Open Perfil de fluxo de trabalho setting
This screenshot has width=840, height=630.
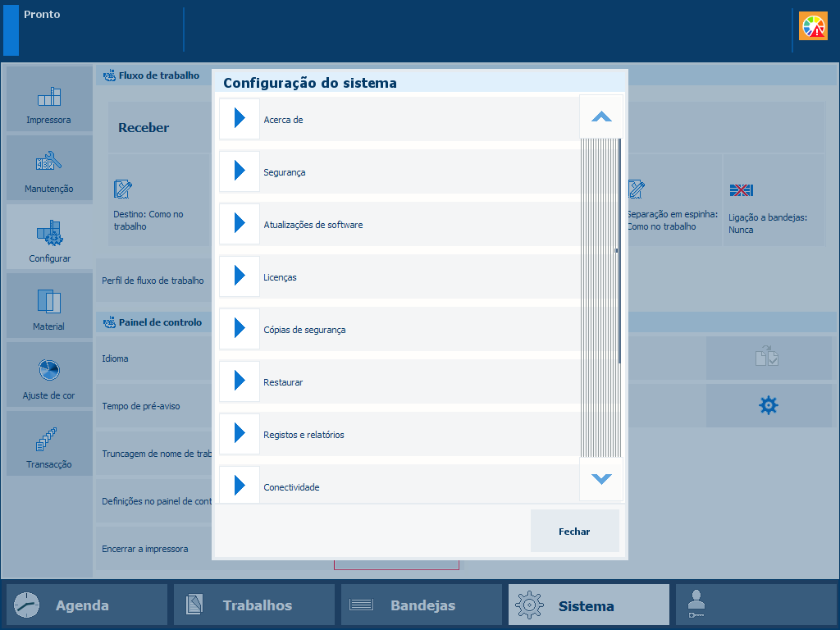(153, 281)
